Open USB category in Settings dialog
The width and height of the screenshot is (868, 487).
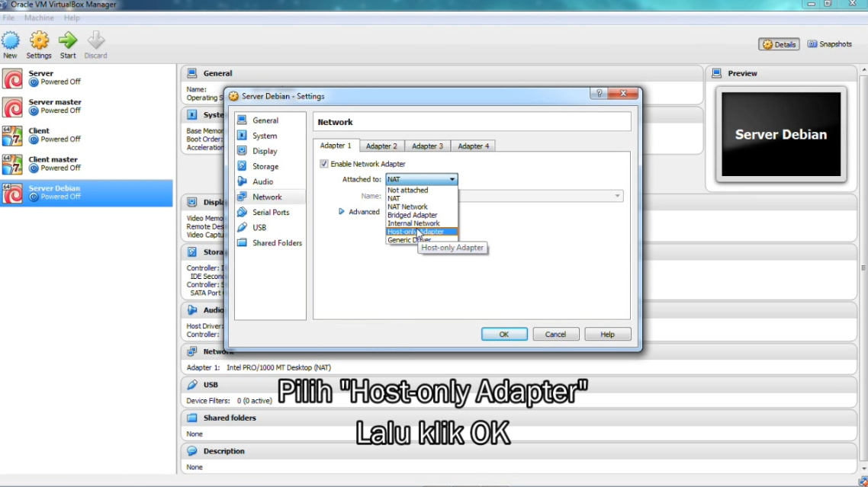click(270, 227)
